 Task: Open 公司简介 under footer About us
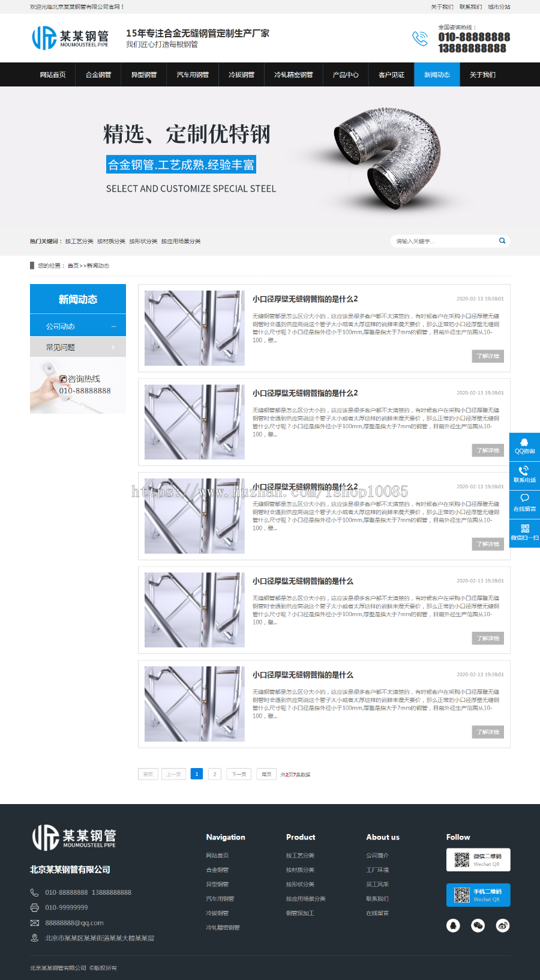(377, 856)
